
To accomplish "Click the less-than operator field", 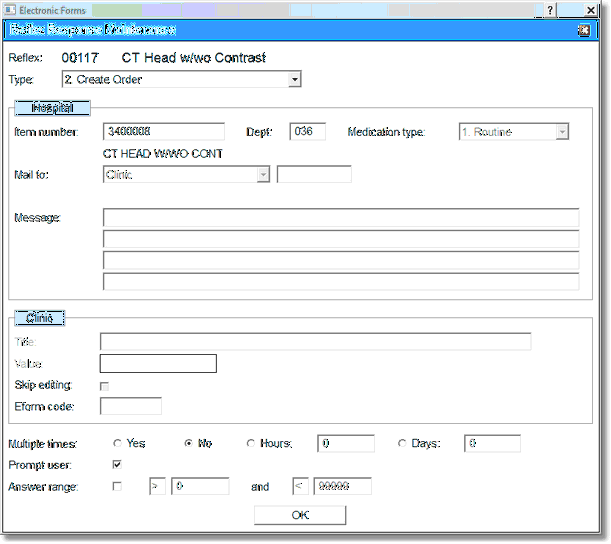I will tap(300, 486).
